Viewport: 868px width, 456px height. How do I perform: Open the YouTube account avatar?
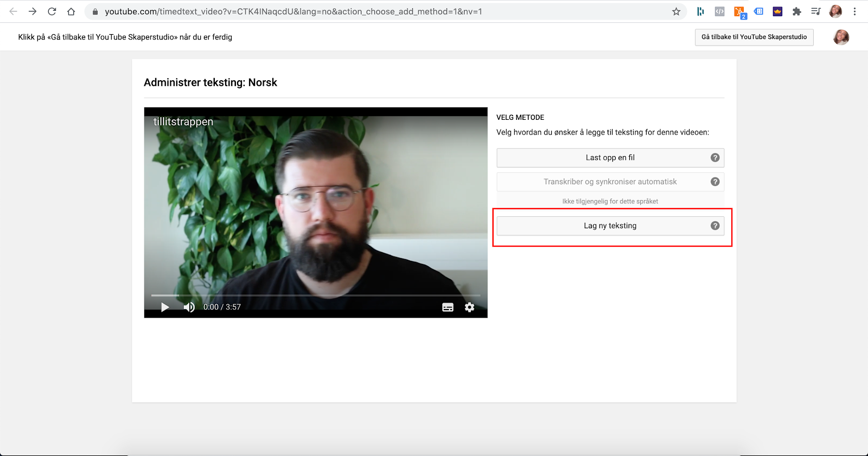coord(841,37)
